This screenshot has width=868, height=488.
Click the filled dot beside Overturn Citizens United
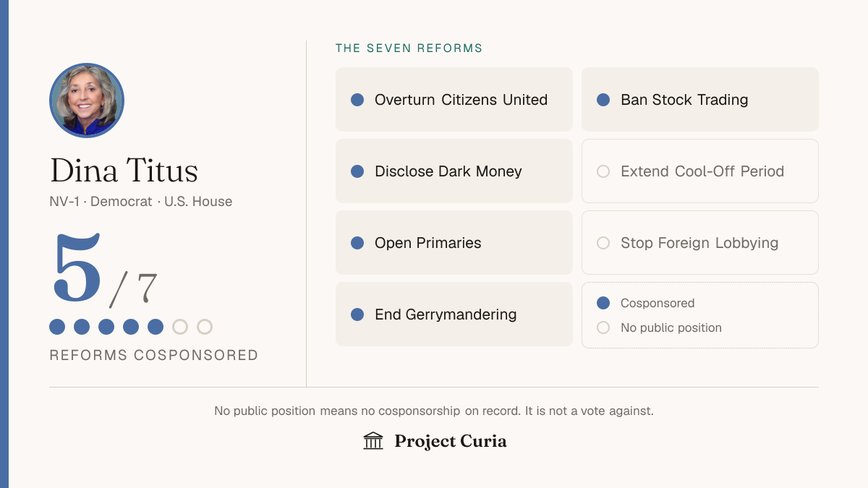coord(357,100)
